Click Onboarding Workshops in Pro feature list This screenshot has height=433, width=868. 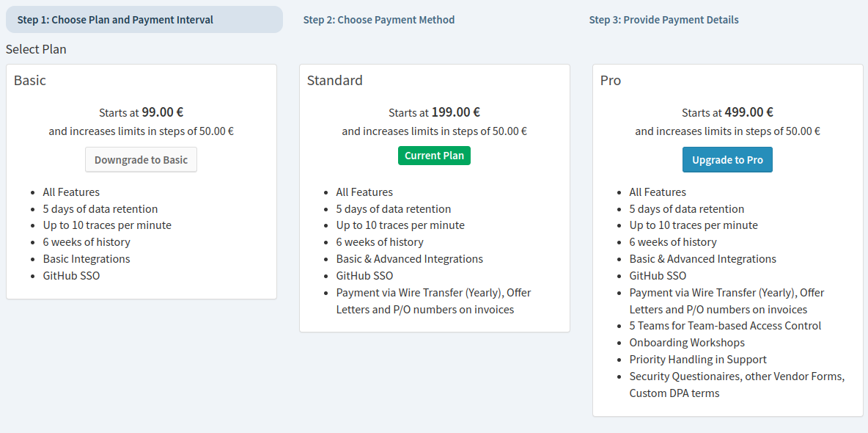687,343
